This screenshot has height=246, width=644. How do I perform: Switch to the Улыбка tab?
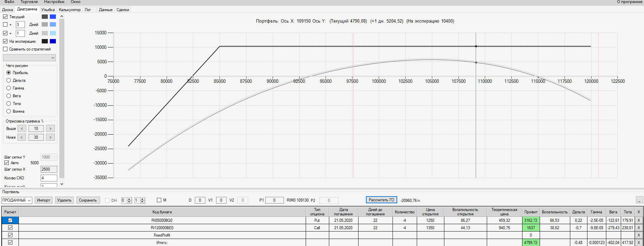[48, 10]
